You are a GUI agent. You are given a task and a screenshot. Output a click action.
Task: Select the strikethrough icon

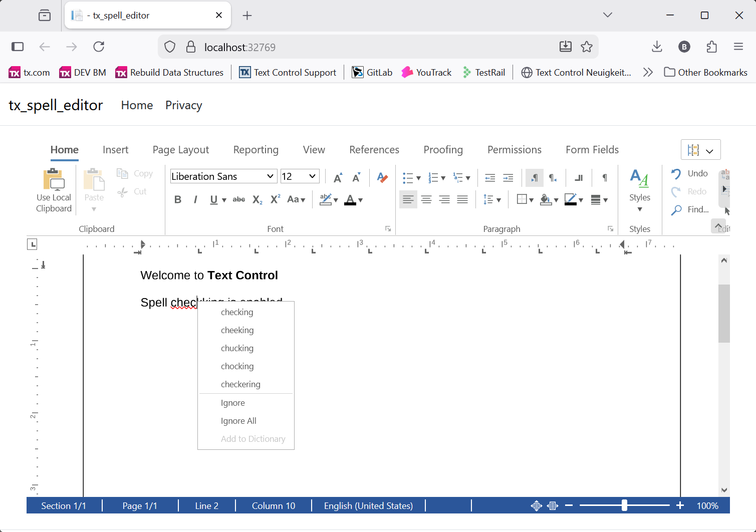pos(239,199)
